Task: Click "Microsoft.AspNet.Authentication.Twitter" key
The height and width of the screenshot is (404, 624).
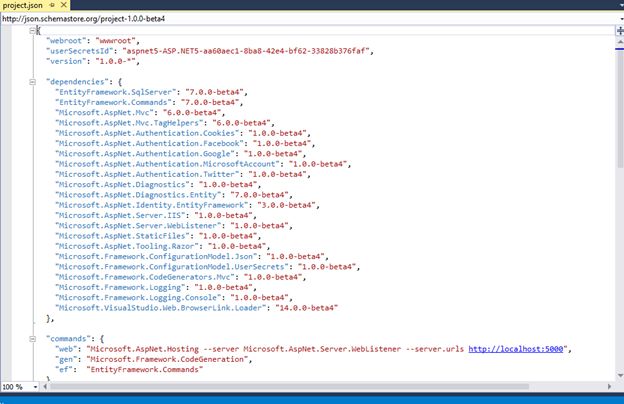Action: pyautogui.click(x=147, y=174)
